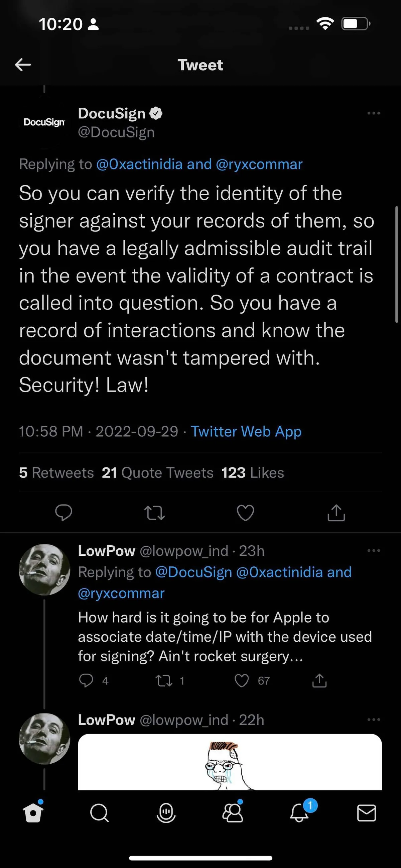This screenshot has width=401, height=868.
Task: Open the Spaces microphone tab
Action: pos(166,813)
